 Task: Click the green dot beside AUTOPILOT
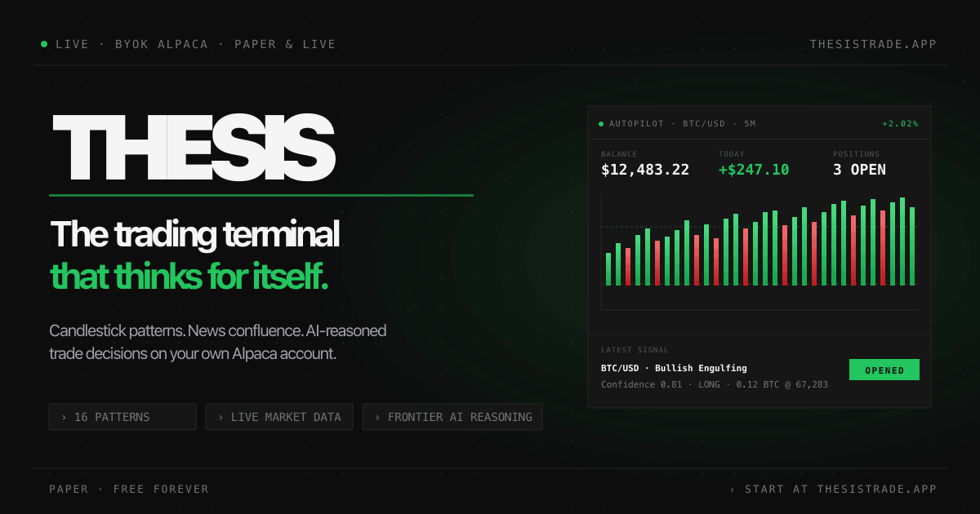[601, 124]
